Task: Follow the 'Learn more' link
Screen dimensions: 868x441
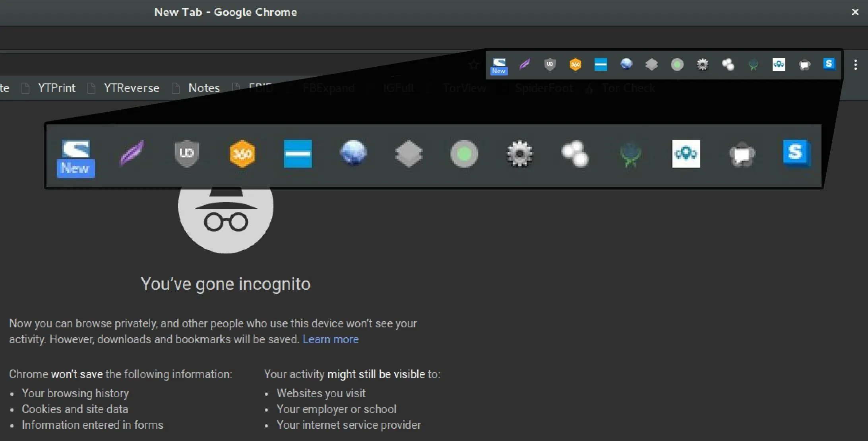Action: (330, 339)
